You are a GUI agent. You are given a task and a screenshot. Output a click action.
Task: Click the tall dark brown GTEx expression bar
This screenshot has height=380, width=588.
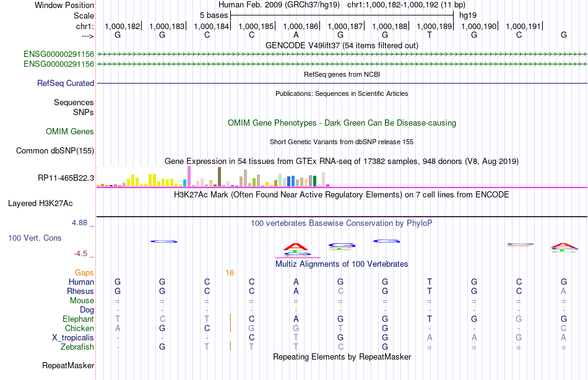219,176
